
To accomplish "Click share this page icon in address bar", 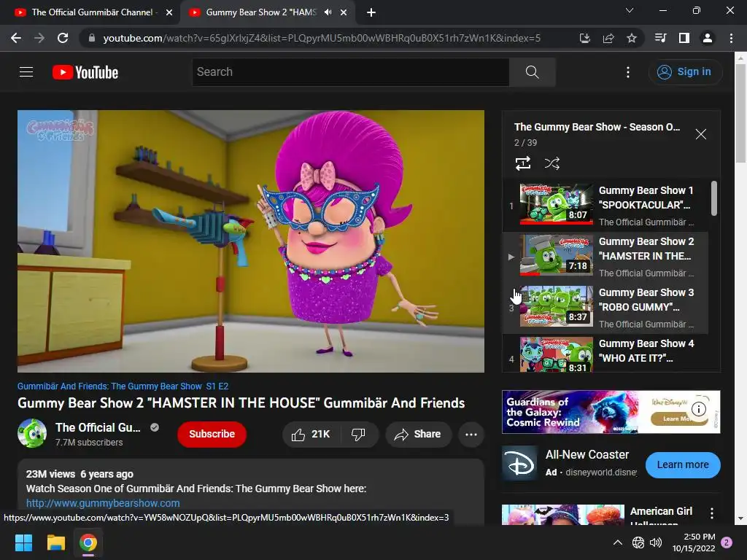I will 608,38.
